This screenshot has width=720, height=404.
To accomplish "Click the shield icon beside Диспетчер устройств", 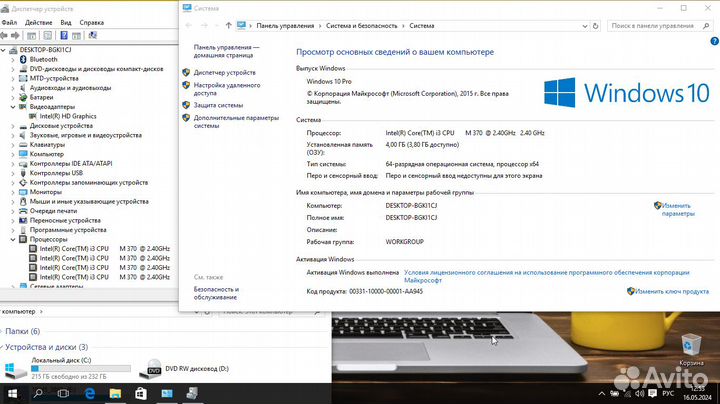I will click(186, 73).
